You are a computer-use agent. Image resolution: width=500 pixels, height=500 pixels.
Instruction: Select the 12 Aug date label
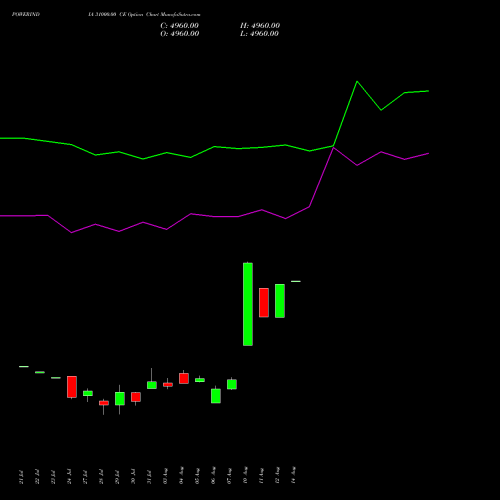tap(277, 476)
